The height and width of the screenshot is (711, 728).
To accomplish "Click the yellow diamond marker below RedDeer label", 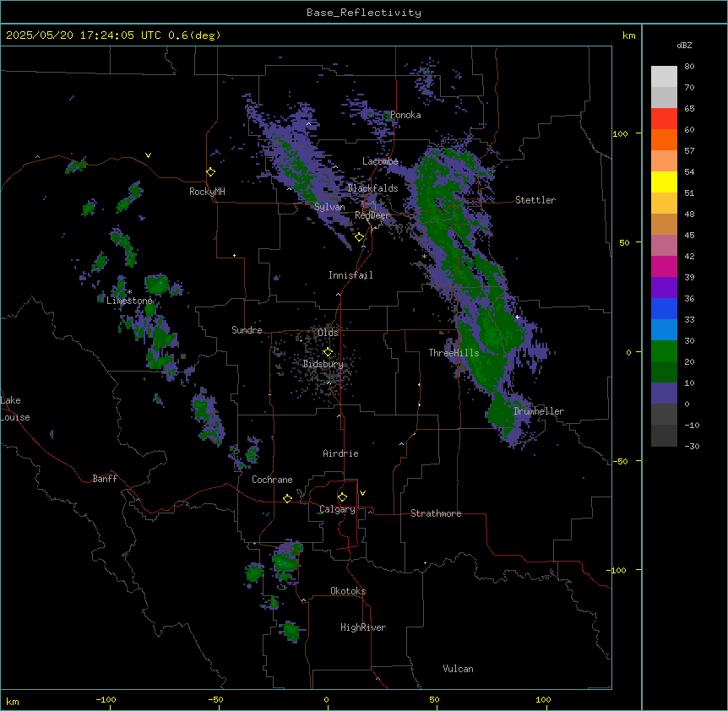I will click(x=360, y=237).
